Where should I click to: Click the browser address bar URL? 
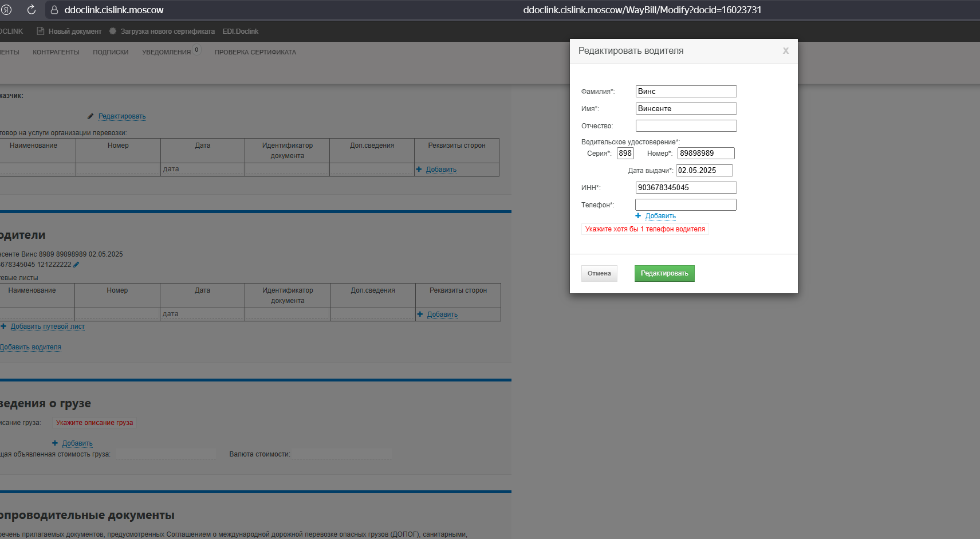(x=642, y=10)
